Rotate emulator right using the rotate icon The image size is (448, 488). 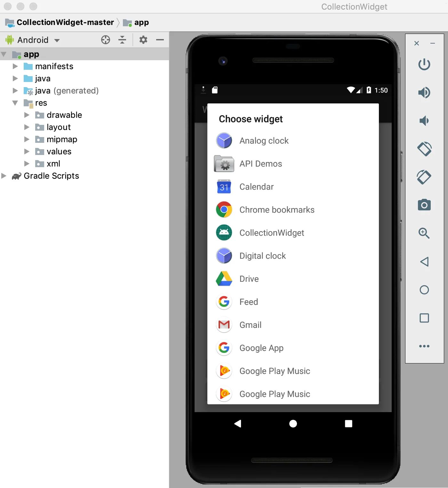point(424,177)
